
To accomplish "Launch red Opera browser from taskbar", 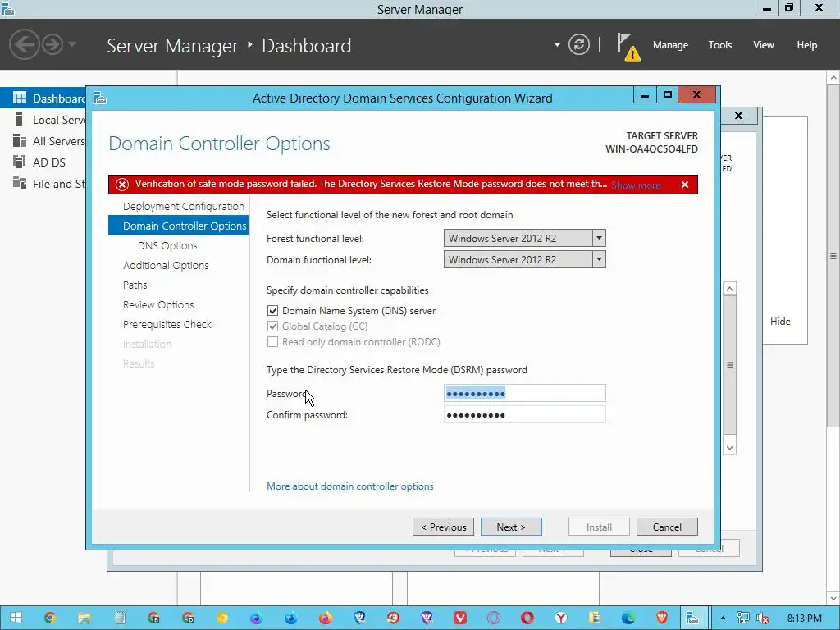I will point(527,619).
